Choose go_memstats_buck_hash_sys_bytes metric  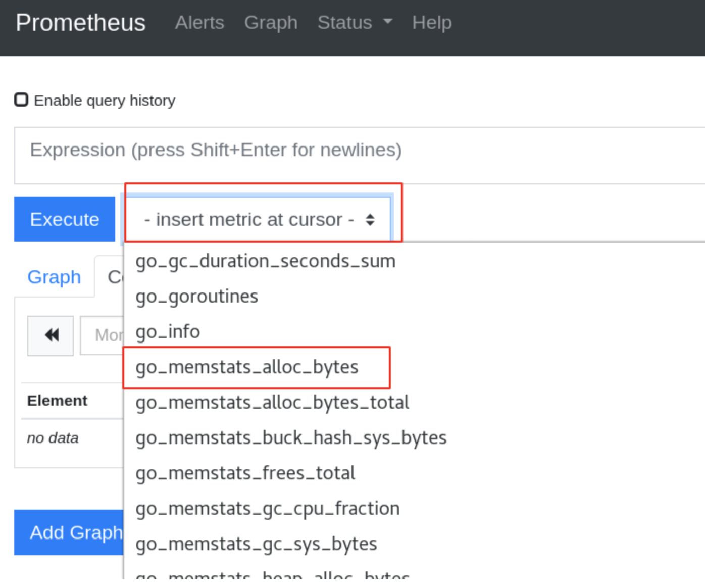click(291, 438)
